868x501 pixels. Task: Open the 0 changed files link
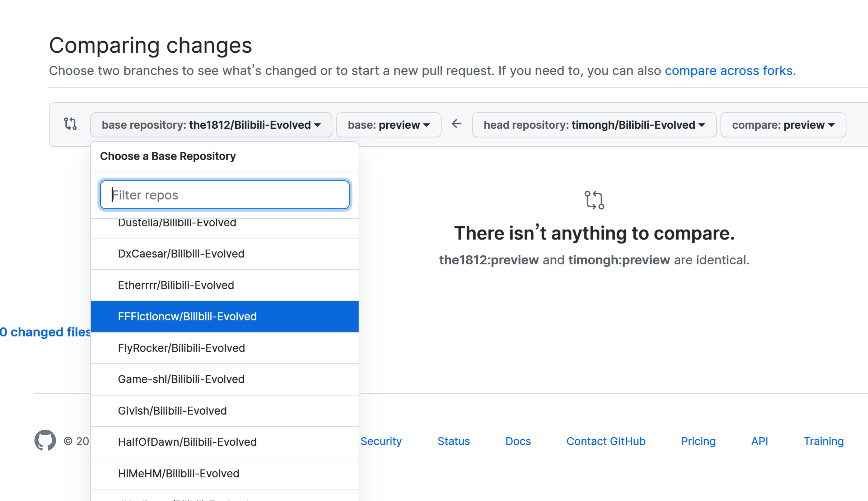pos(45,332)
